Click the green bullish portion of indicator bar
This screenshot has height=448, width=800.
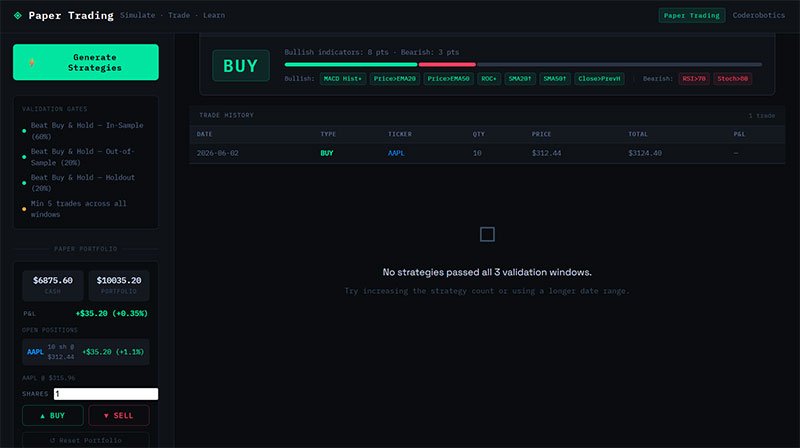pyautogui.click(x=351, y=65)
